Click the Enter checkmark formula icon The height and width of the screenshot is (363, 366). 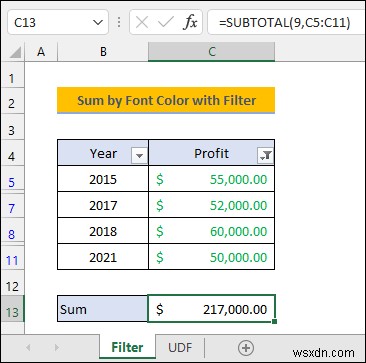[x=166, y=23]
